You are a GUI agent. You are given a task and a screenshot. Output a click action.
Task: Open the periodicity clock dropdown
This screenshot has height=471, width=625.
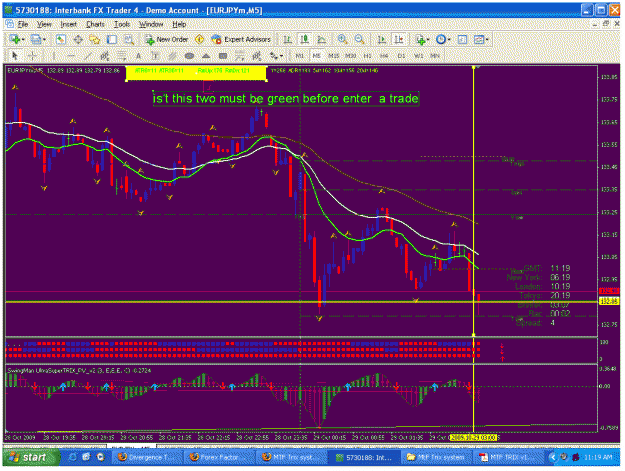click(x=442, y=39)
